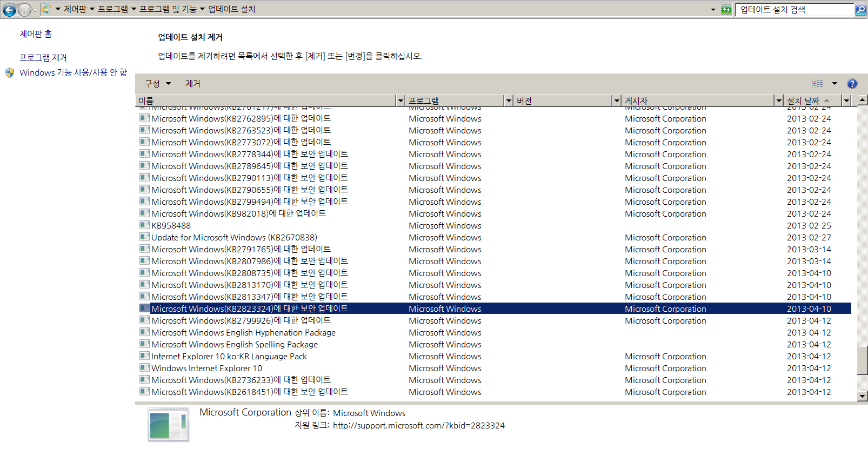Viewport: 868px width, 449px height.
Task: Expand the address bar history dropdown arrow
Action: (x=713, y=10)
